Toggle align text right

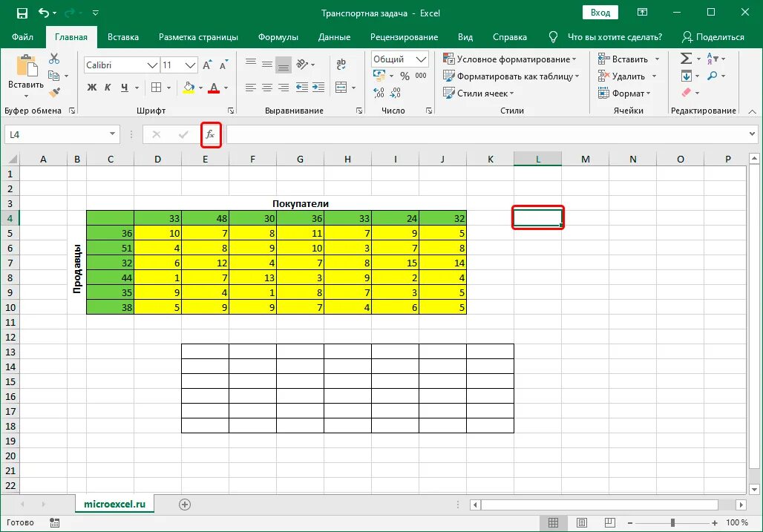284,88
